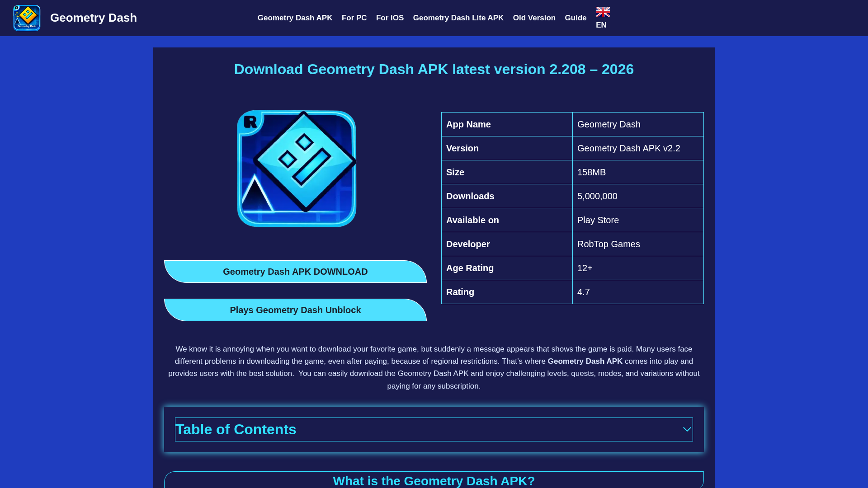Click the page headline about version 2.208
Image resolution: width=868 pixels, height=488 pixels.
434,69
